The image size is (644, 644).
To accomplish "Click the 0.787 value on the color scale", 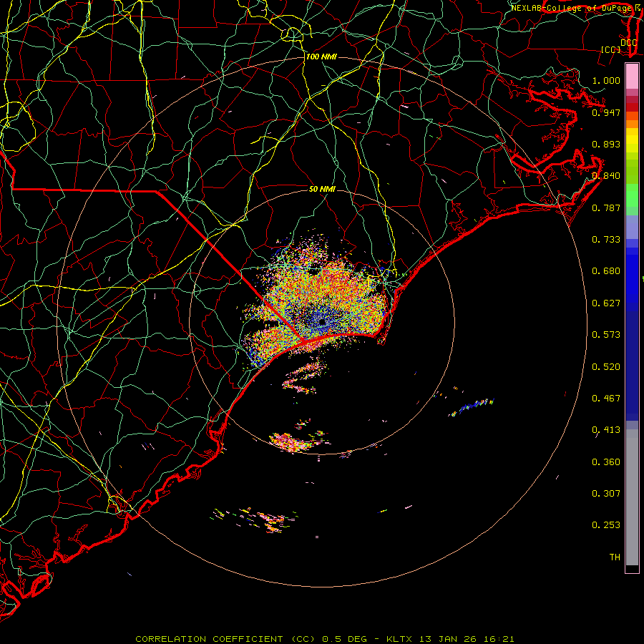I will pos(606,208).
